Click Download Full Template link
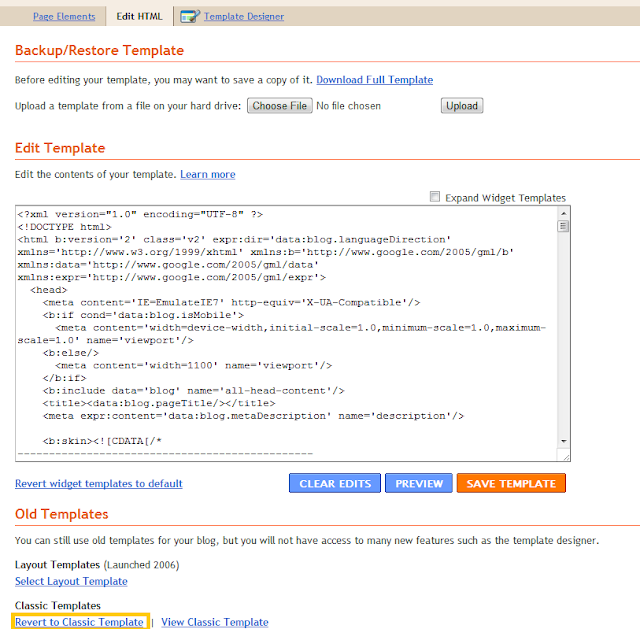Viewport: 640px width, 629px height. (374, 80)
